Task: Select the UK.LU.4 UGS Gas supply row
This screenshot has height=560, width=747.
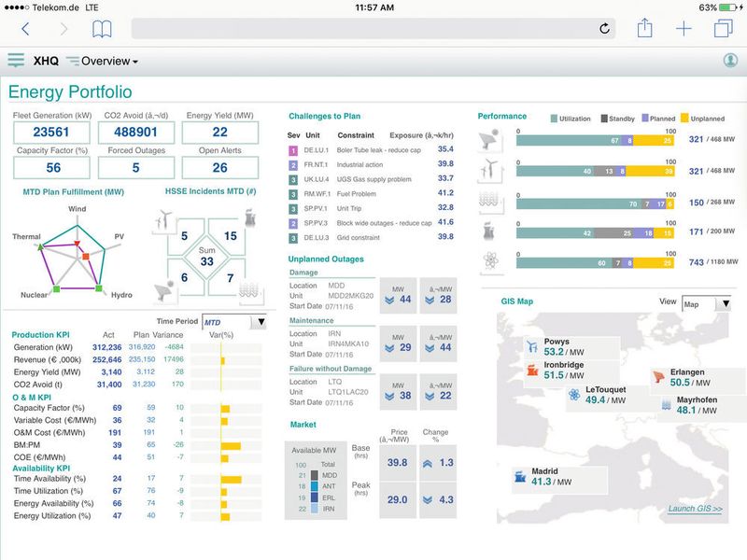Action: pyautogui.click(x=371, y=179)
